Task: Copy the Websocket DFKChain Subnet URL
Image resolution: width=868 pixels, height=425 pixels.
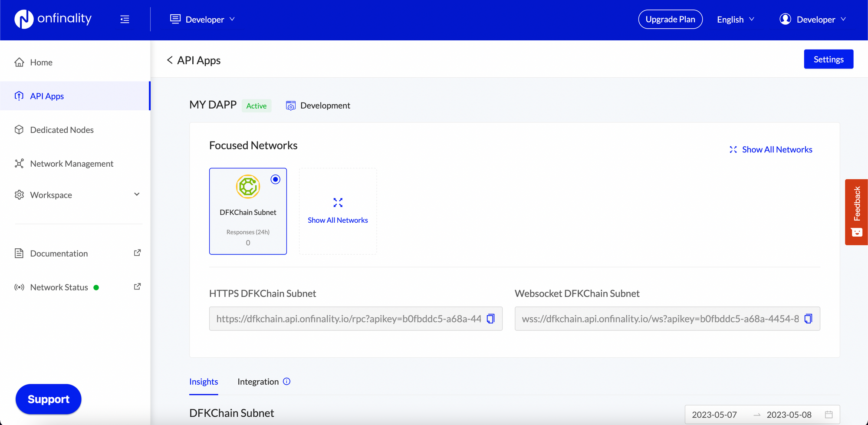Action: (x=809, y=319)
